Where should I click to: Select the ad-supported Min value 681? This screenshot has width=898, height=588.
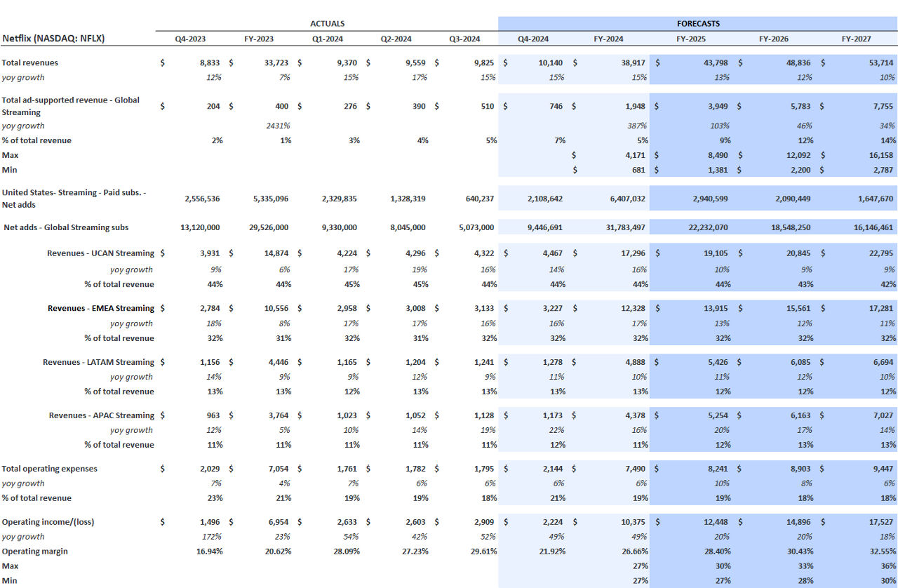[x=638, y=170]
